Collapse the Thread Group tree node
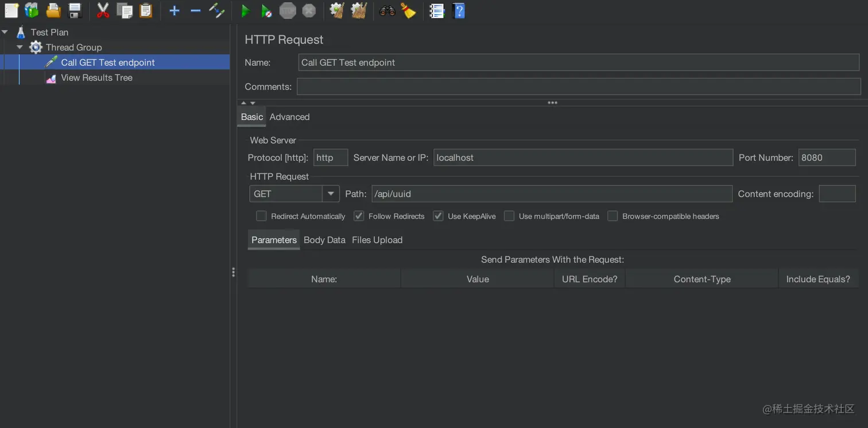Image resolution: width=868 pixels, height=428 pixels. point(20,48)
